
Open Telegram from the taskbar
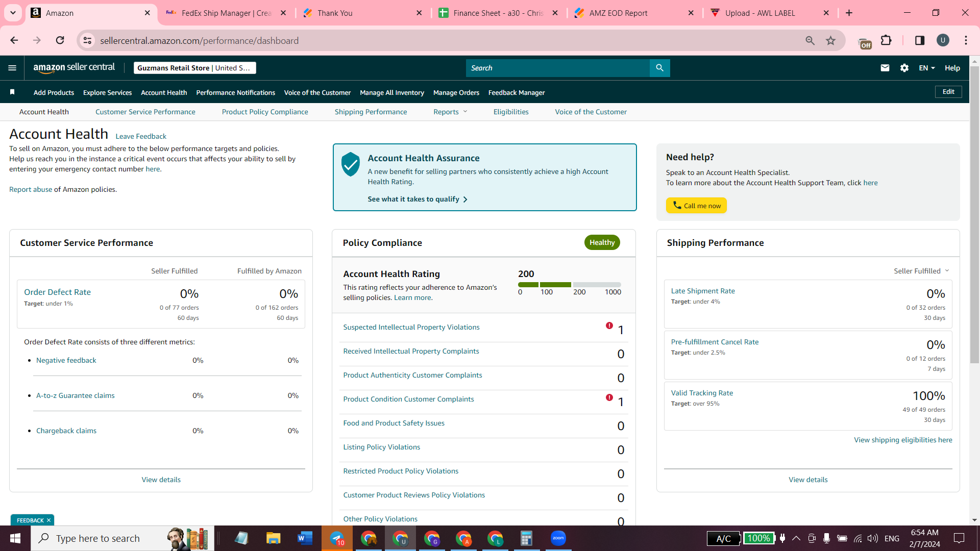pyautogui.click(x=337, y=538)
